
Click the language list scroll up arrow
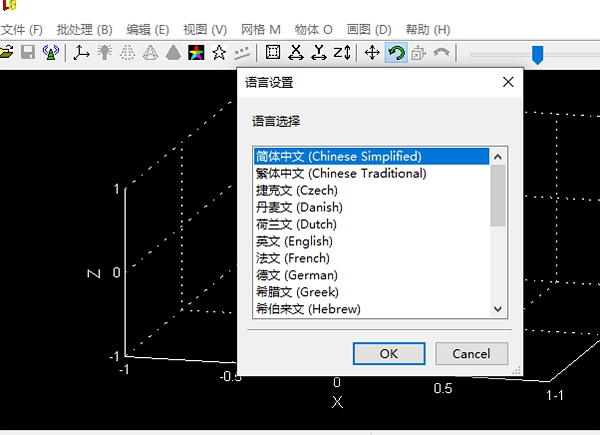coord(497,156)
